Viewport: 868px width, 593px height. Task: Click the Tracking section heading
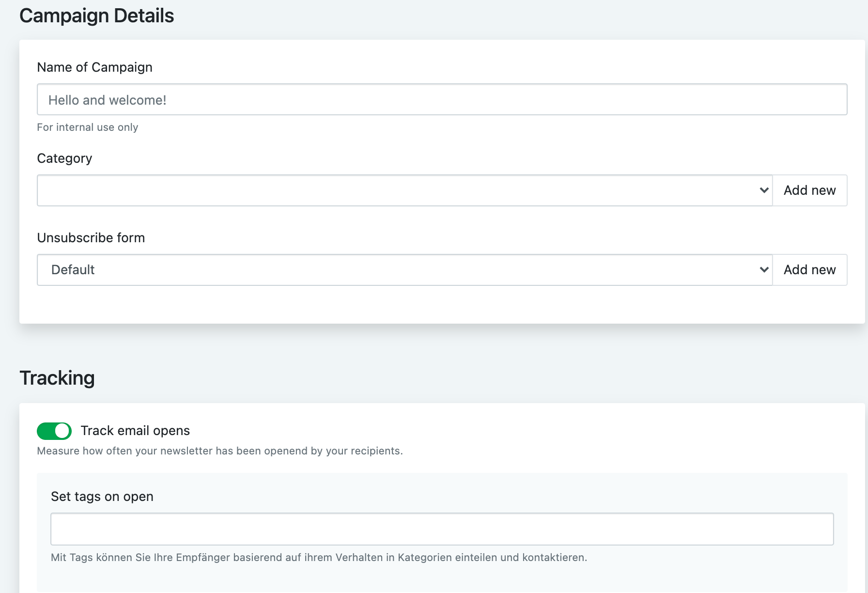57,378
